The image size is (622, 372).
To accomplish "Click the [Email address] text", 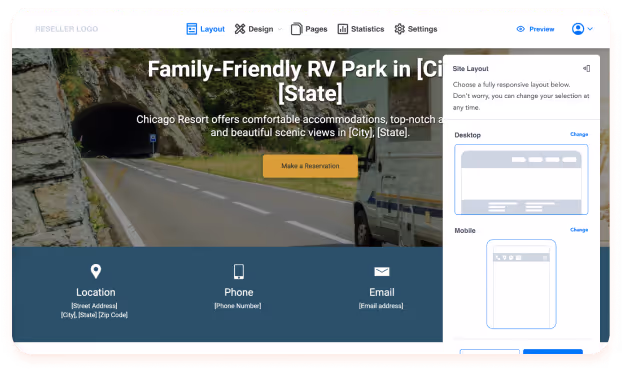I will click(x=381, y=306).
